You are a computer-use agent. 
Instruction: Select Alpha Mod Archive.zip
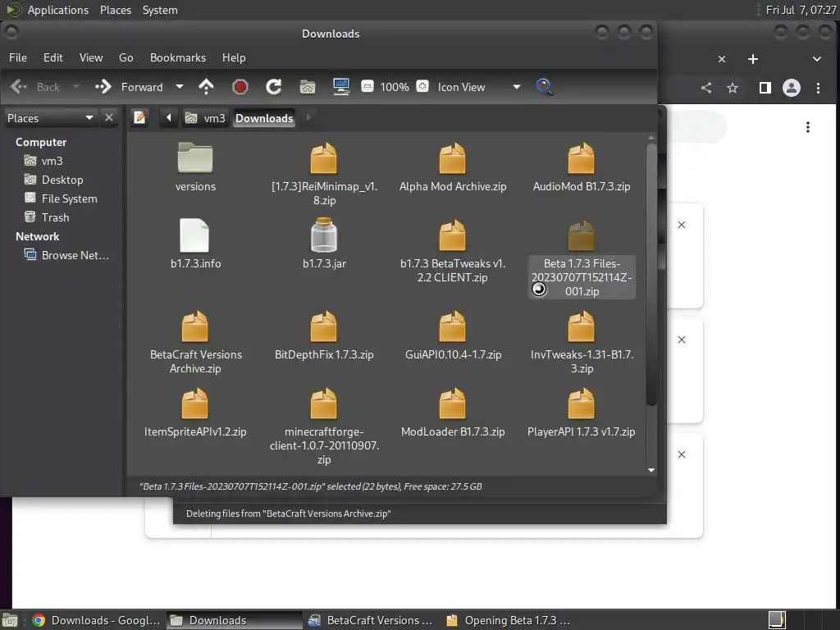[x=453, y=167]
